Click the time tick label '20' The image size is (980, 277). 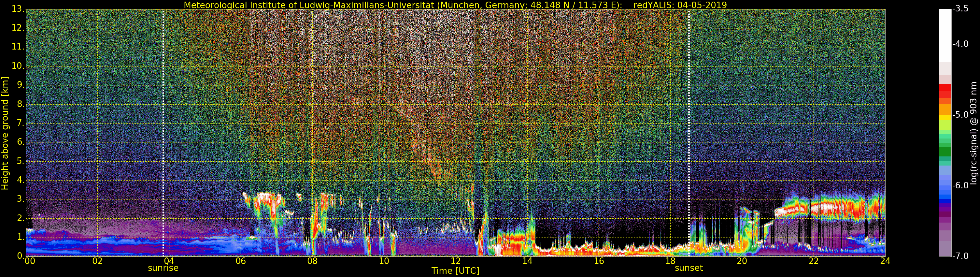(742, 261)
